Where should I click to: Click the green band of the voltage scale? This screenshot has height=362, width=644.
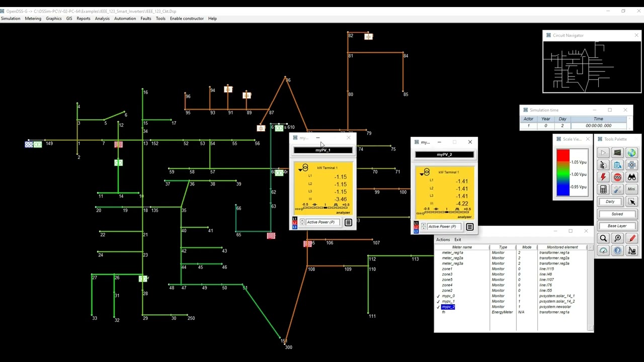[563, 173]
